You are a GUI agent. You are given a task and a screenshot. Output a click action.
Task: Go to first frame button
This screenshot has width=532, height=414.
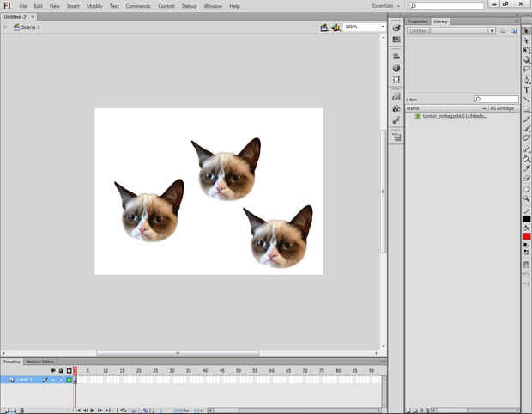pos(78,411)
